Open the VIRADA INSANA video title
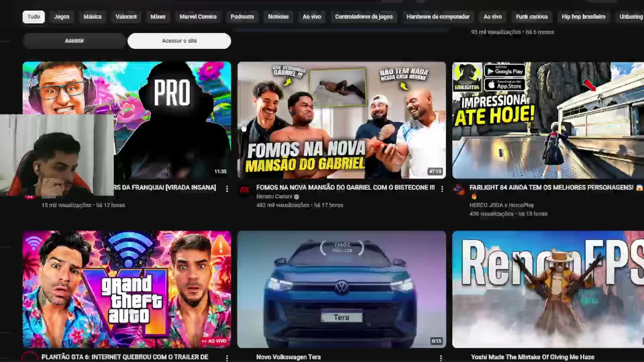 coord(165,188)
